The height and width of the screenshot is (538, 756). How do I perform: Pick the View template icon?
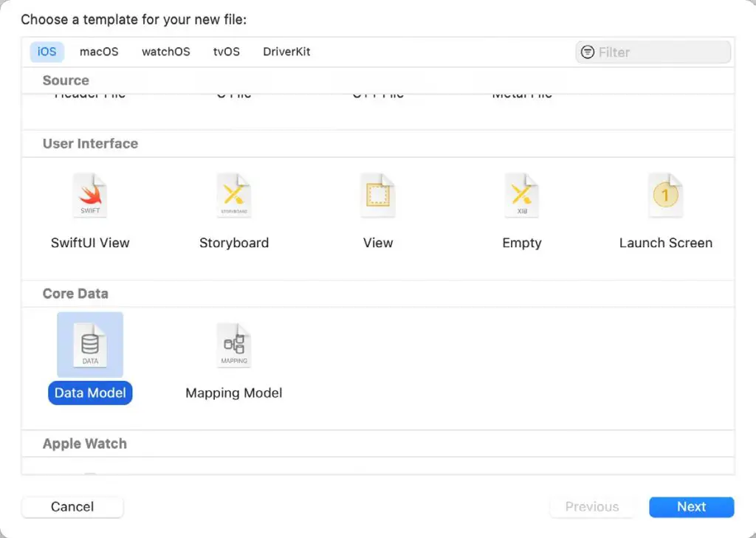377,196
